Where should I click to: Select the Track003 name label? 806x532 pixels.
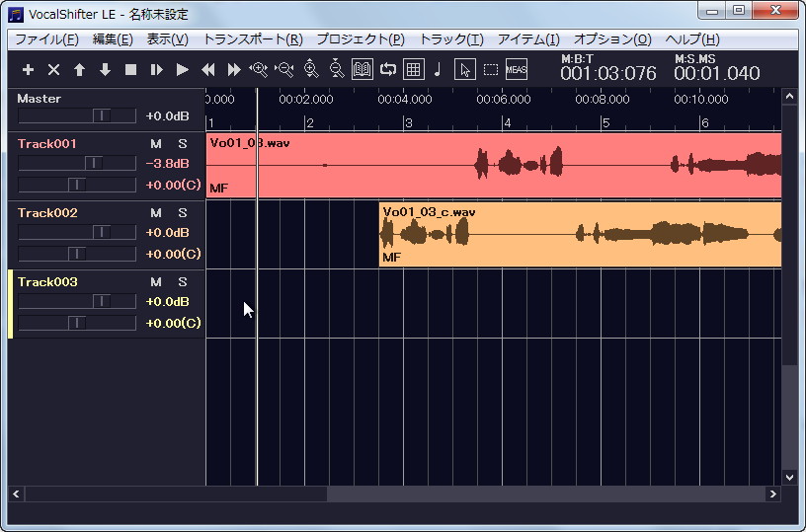pyautogui.click(x=47, y=282)
